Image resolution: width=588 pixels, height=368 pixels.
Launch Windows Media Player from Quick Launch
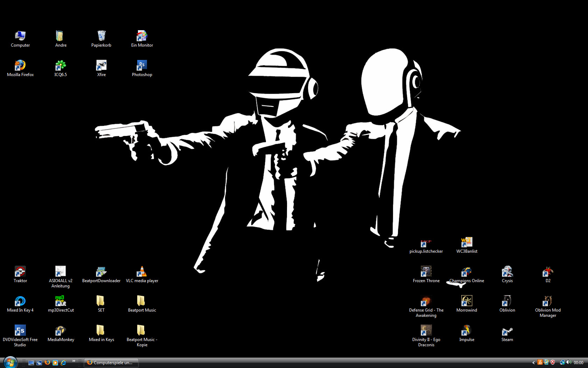[x=55, y=363]
